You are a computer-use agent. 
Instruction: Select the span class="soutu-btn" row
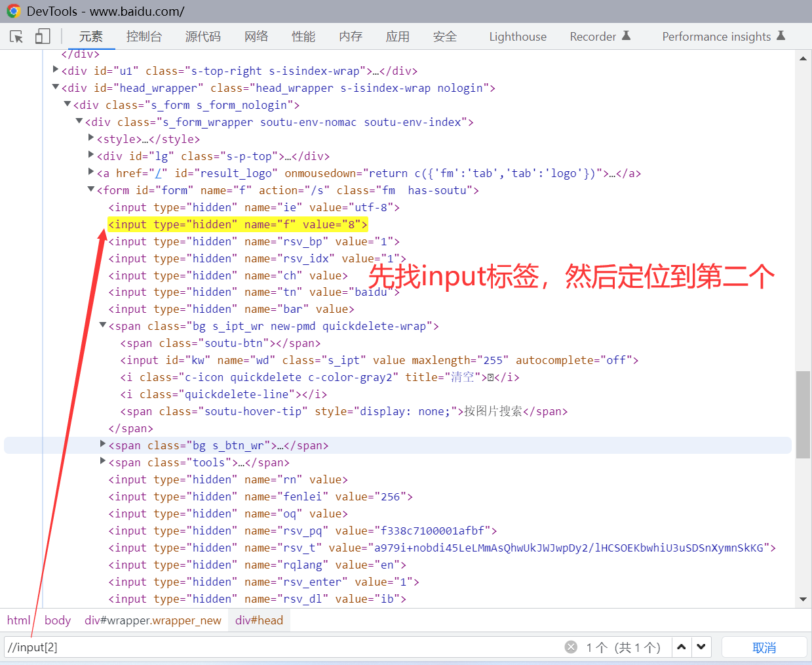pos(220,343)
